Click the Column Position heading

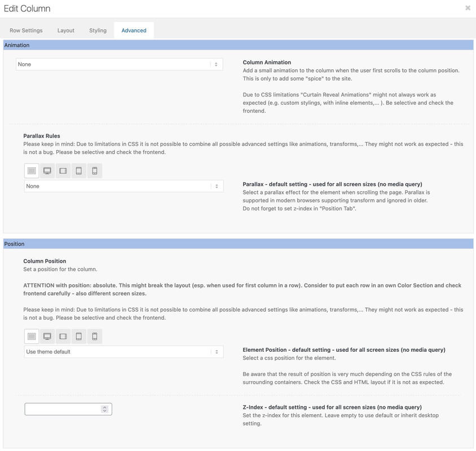[45, 261]
